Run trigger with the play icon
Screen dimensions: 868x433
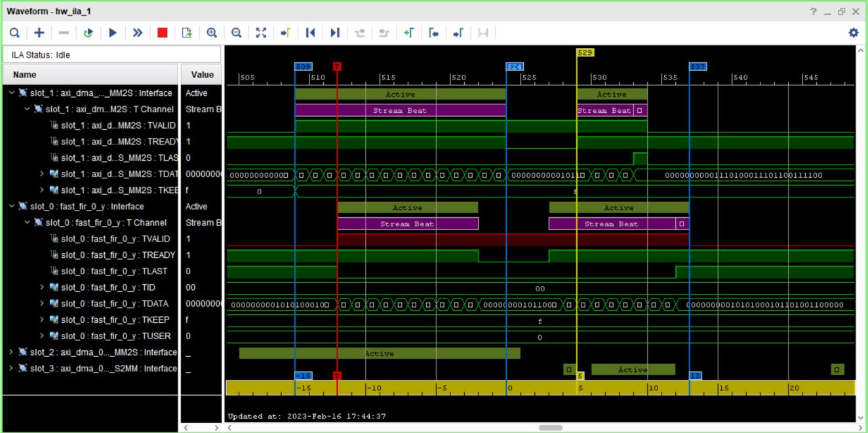tap(113, 32)
